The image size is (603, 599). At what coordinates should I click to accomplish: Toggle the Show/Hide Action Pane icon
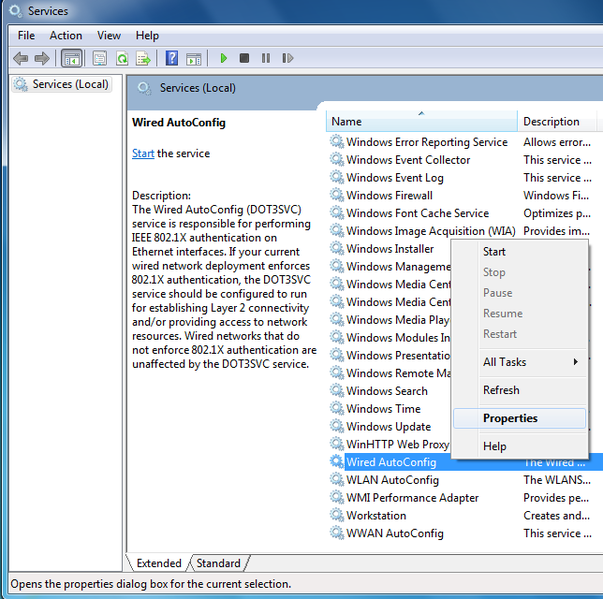193,59
